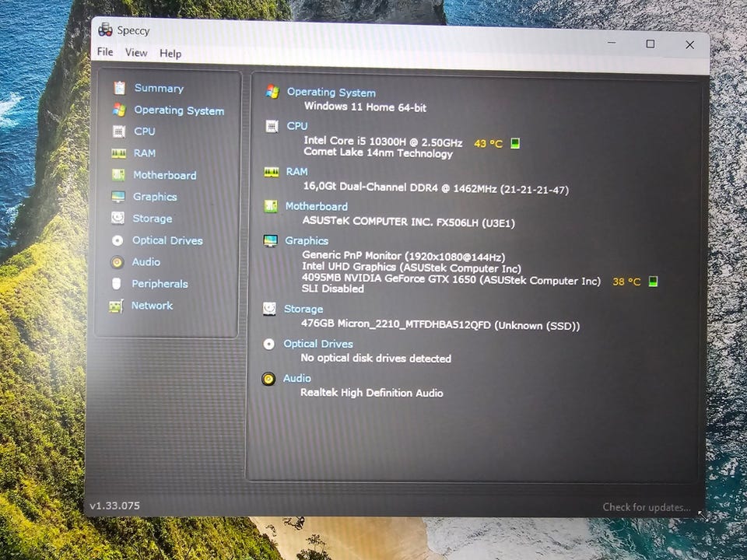Open the Audio section from sidebar
747x560 pixels.
146,262
